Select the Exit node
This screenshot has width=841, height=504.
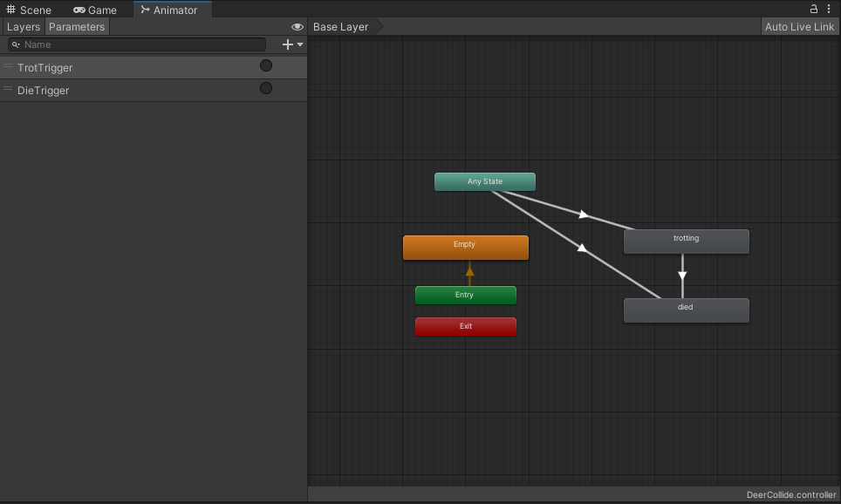click(466, 326)
